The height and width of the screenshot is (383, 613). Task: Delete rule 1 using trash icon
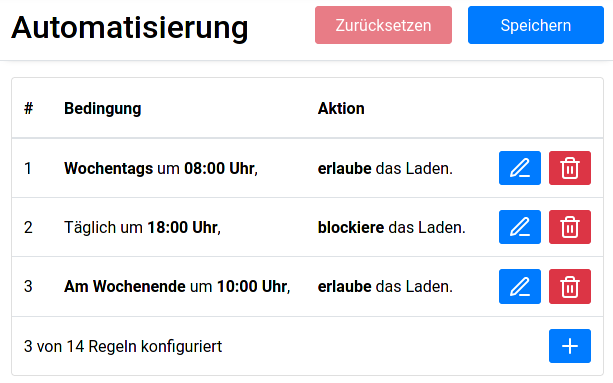[x=570, y=168]
